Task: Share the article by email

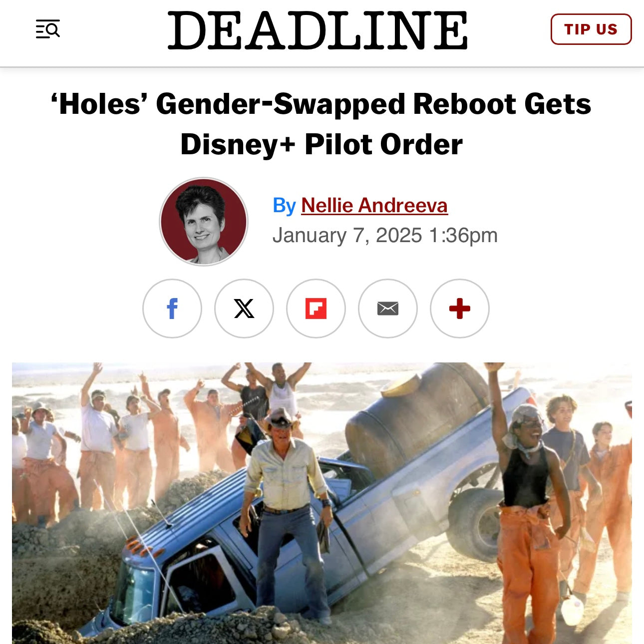Action: tap(388, 309)
